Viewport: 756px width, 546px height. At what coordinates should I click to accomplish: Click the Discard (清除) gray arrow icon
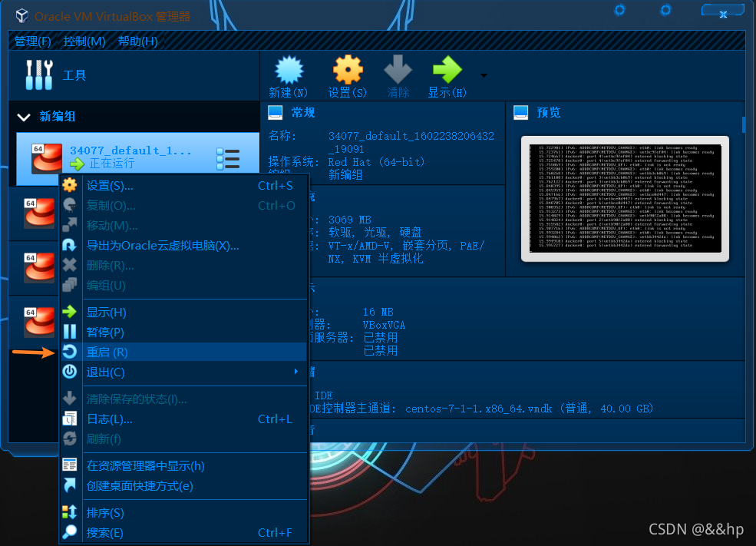point(398,69)
